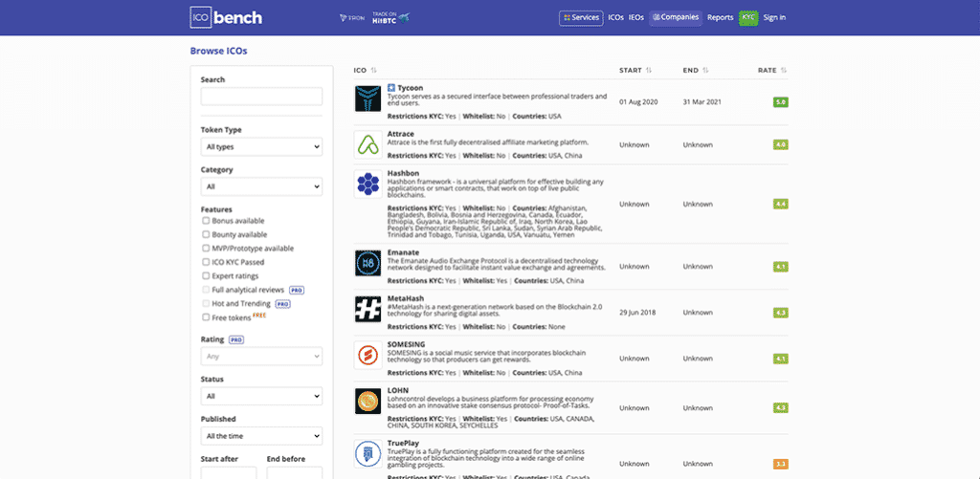Open the Trade on HitBTC banner
Screen dimensions: 980x479
[390, 17]
